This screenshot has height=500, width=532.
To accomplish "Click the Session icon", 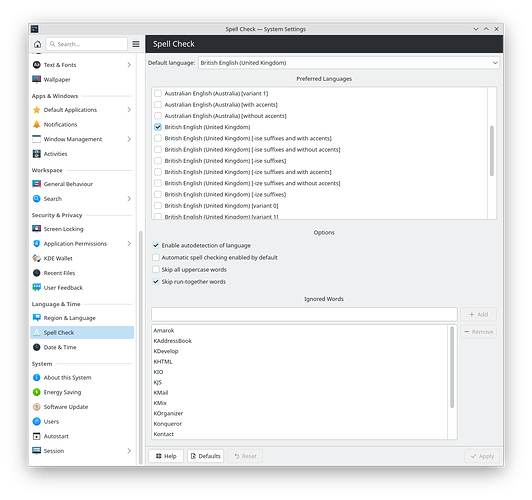I will [x=37, y=451].
